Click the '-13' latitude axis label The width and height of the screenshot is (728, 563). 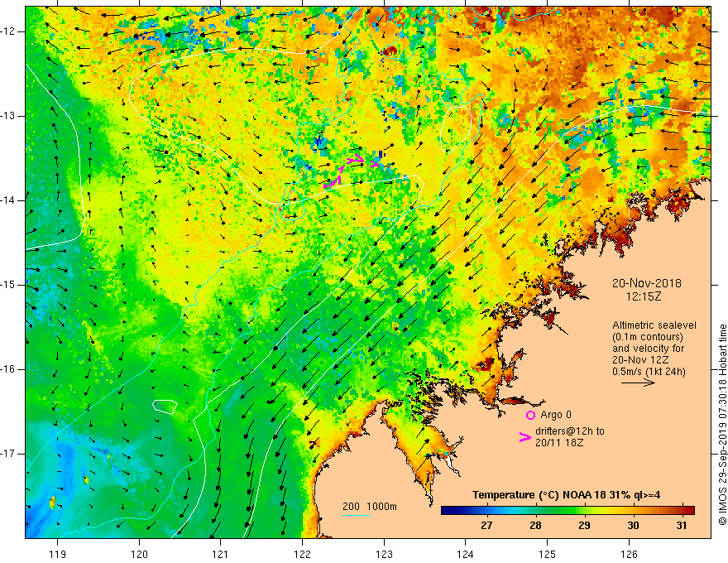9,116
